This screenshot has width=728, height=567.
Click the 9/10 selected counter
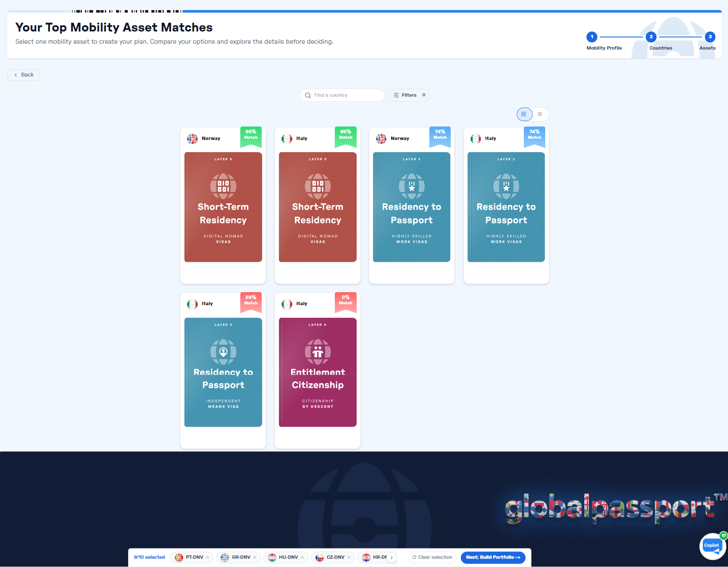tap(149, 557)
